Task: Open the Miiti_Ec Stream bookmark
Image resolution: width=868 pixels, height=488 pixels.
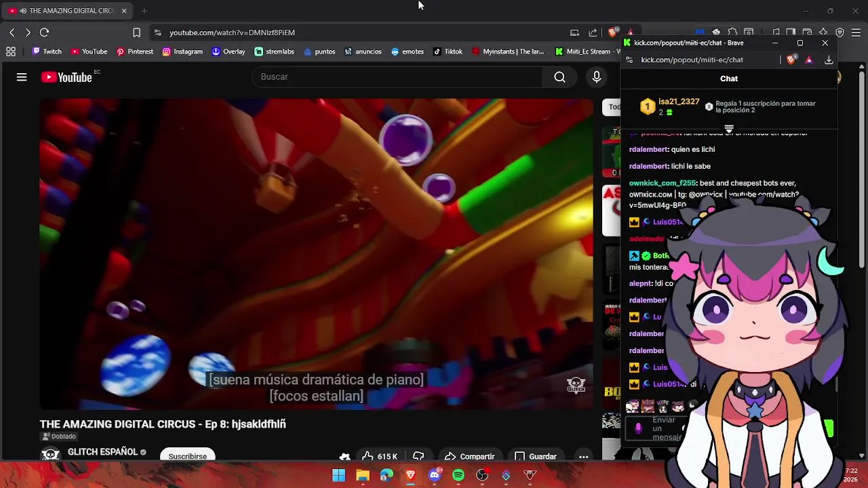Action: pyautogui.click(x=586, y=52)
